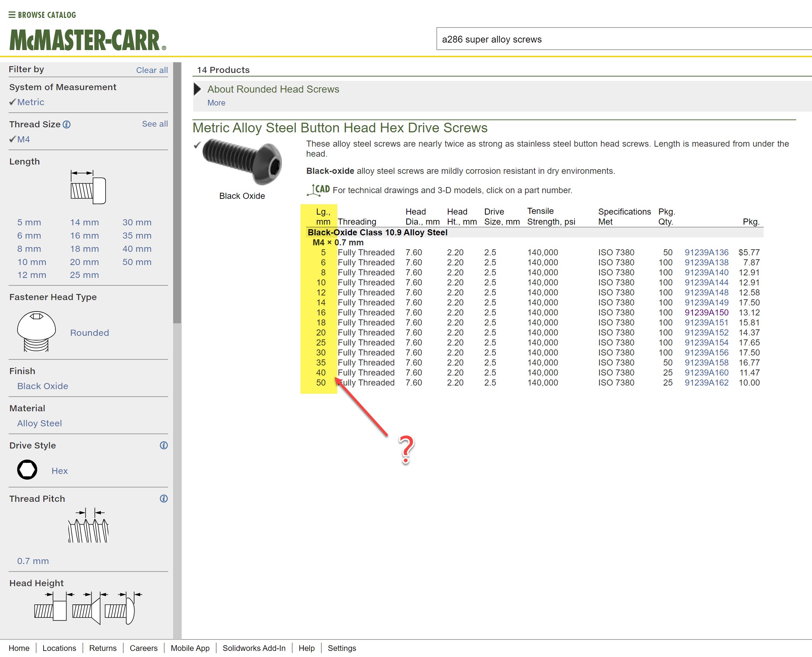Open Careers in footer
812x657 pixels.
click(x=143, y=648)
